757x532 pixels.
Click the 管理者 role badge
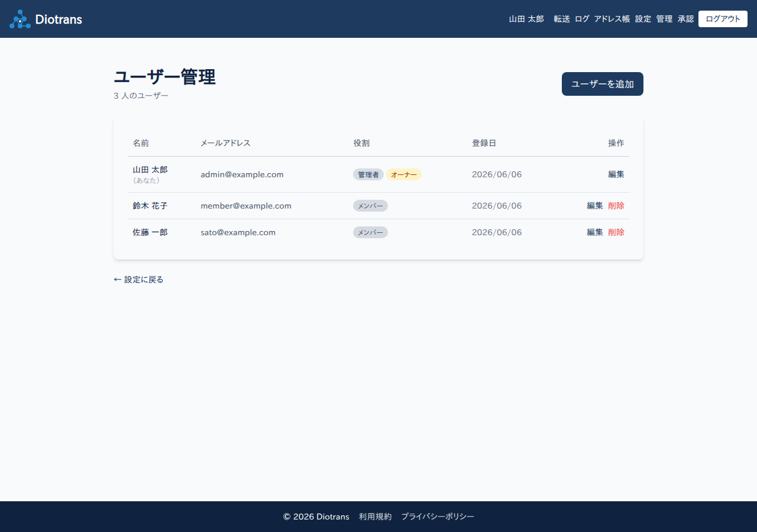pyautogui.click(x=368, y=174)
